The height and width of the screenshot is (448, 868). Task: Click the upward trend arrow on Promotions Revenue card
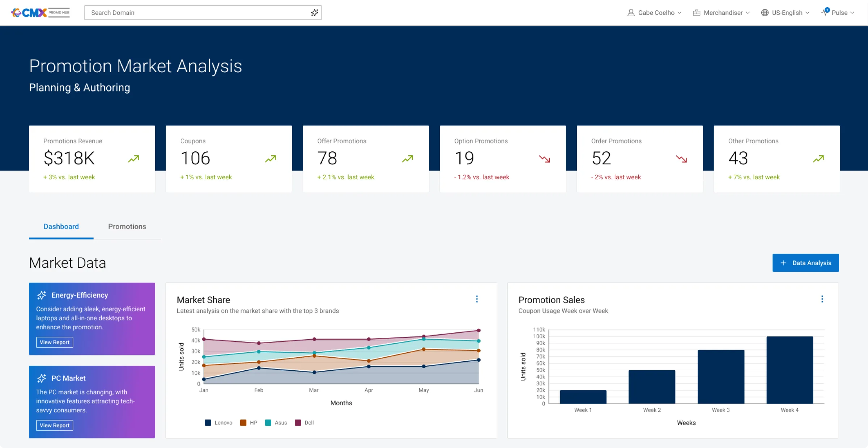click(133, 159)
